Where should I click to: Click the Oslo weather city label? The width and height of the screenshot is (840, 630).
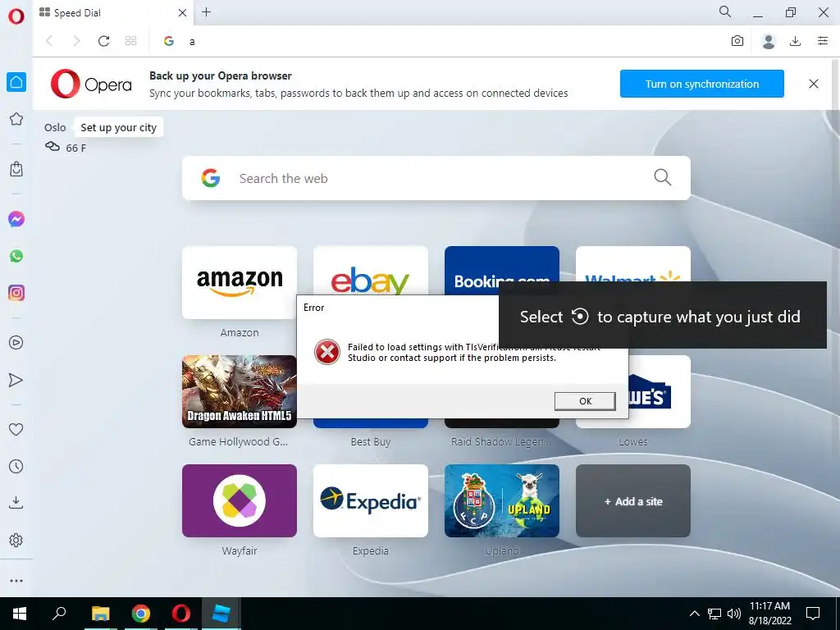(55, 127)
